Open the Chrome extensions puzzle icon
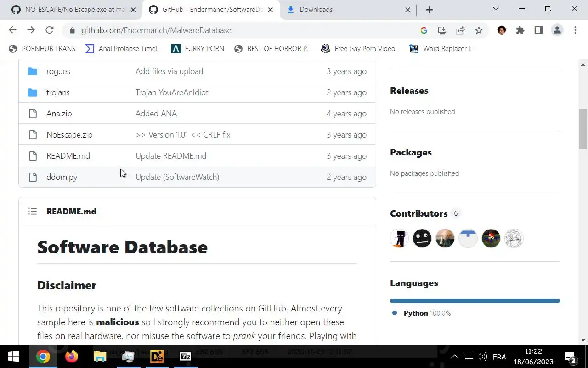This screenshot has width=588, height=368. point(520,30)
